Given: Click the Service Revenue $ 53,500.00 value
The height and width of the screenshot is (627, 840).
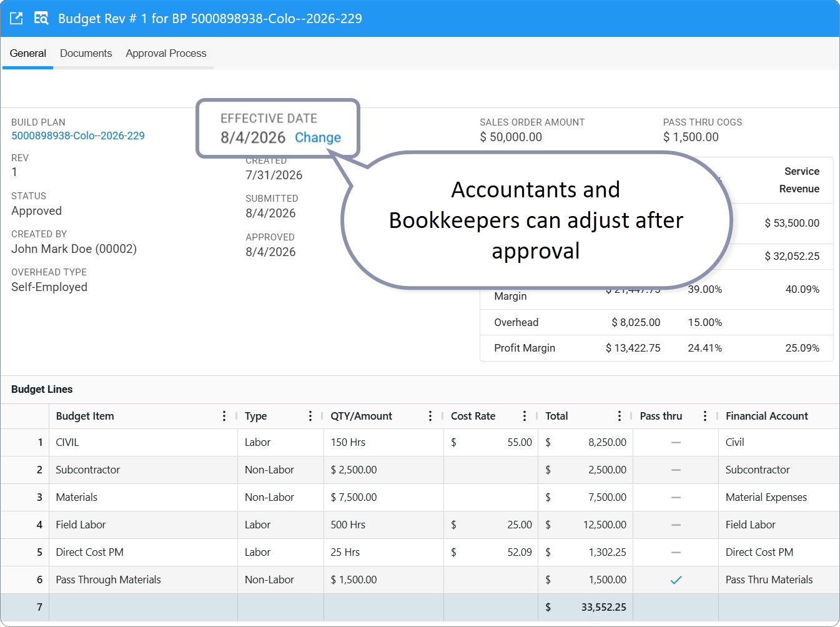Looking at the screenshot, I should (792, 223).
